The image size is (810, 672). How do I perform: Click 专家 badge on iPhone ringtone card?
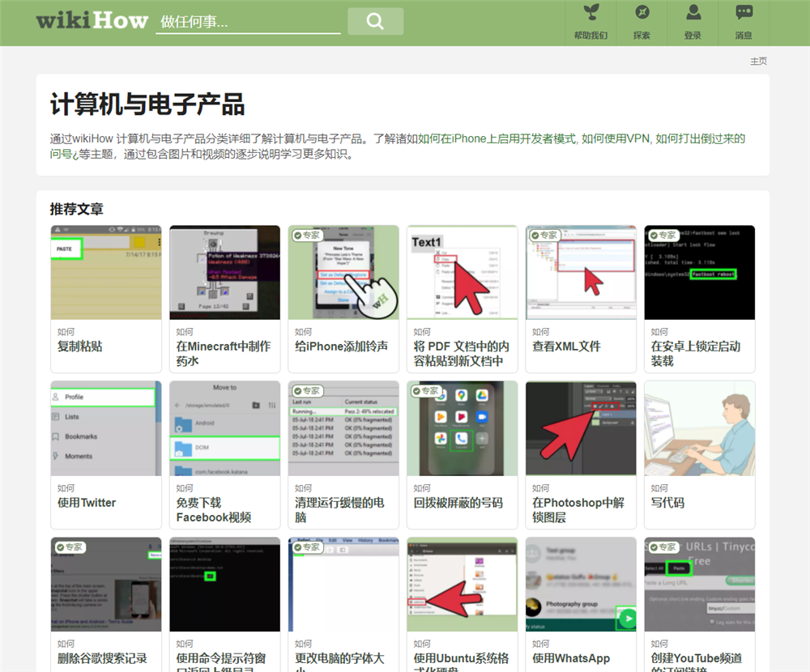point(307,236)
